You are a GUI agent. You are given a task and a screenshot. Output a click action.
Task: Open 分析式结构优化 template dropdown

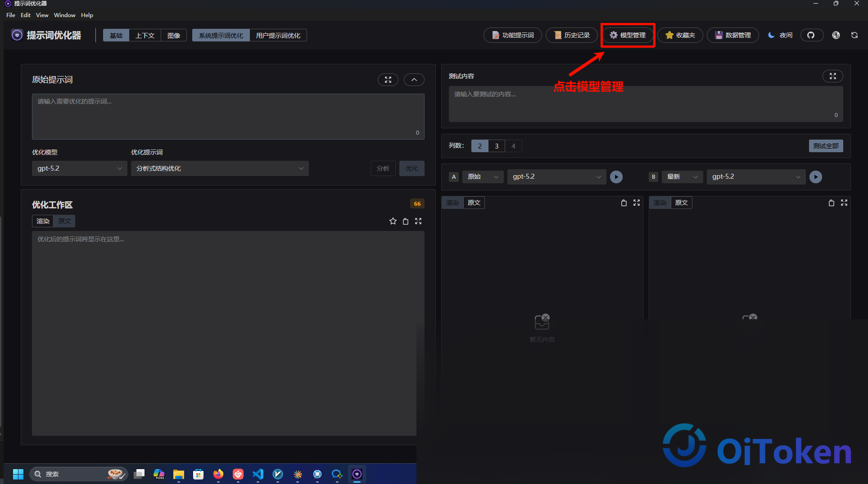click(220, 168)
